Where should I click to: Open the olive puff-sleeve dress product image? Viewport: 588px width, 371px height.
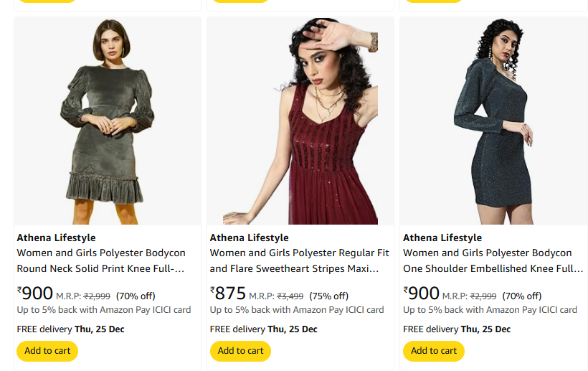pos(108,121)
